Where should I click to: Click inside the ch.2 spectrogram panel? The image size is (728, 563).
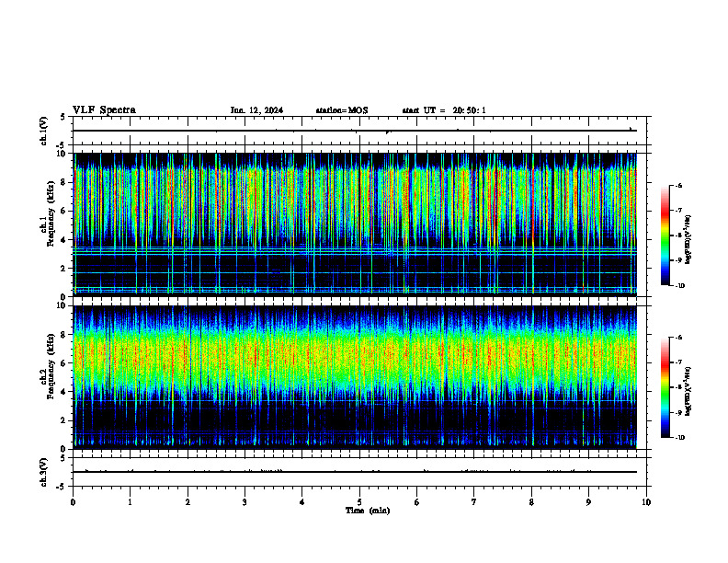(x=355, y=377)
